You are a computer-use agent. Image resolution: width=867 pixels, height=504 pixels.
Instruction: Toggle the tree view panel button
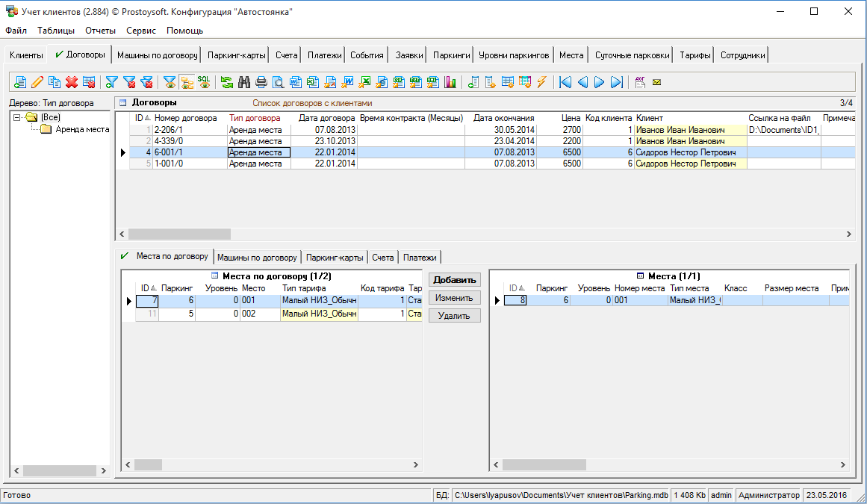(186, 82)
